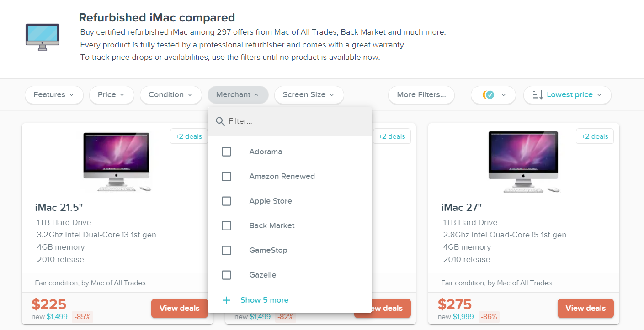Click the sort icon beside Lowest price
The height and width of the screenshot is (330, 644).
click(x=538, y=95)
